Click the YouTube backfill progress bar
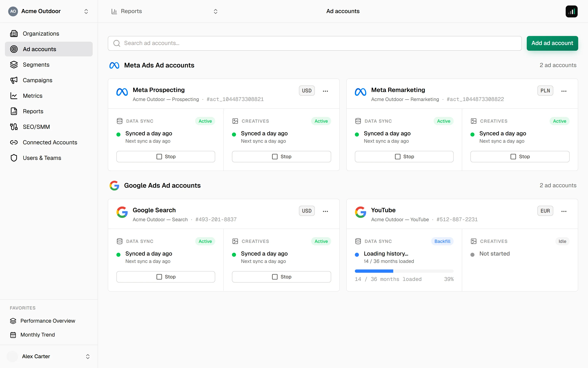 click(404, 271)
